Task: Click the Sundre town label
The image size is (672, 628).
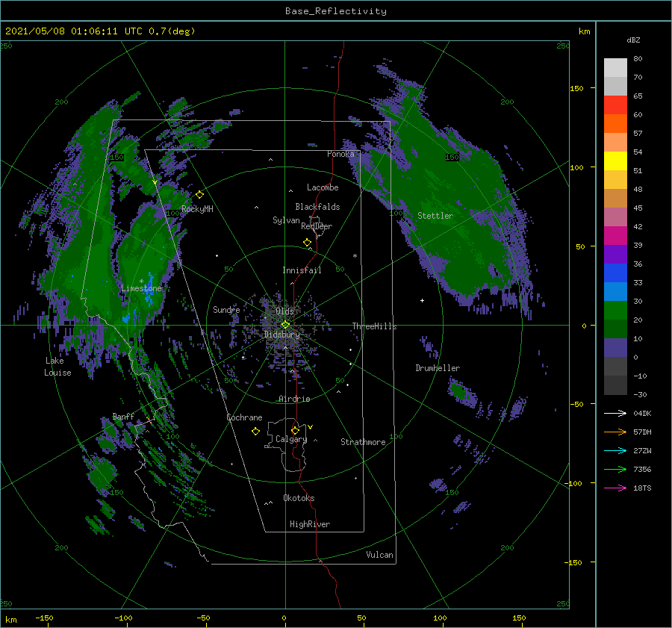Action: coord(226,309)
